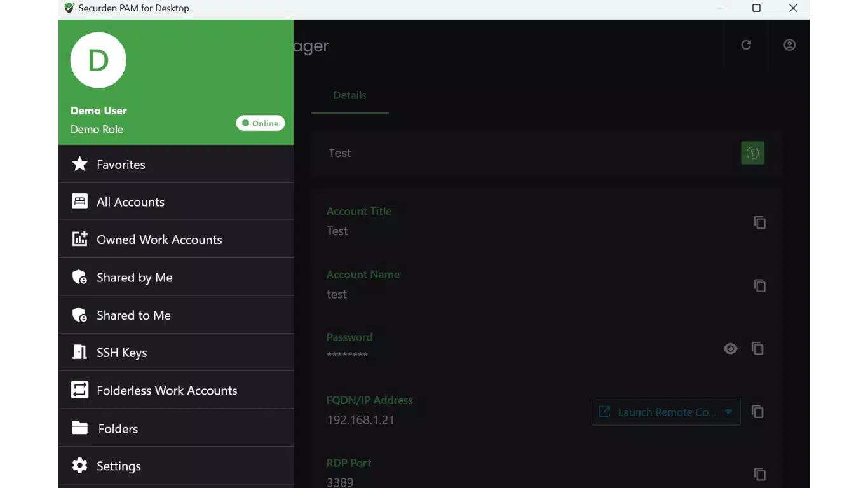Screen dimensions: 868x488
Task: Open the user profile icon
Action: 789,44
